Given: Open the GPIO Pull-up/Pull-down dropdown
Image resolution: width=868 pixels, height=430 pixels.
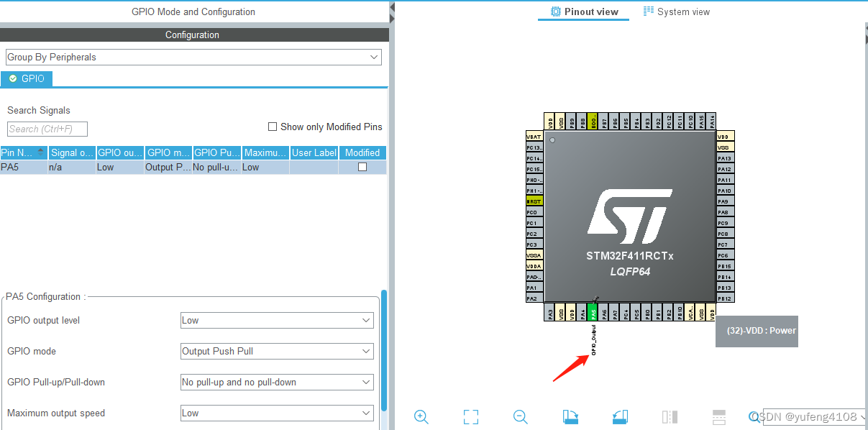Looking at the screenshot, I should pyautogui.click(x=277, y=382).
